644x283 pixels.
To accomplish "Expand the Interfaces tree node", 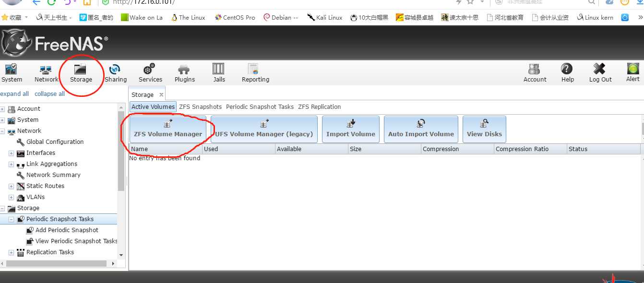I will coord(11,153).
